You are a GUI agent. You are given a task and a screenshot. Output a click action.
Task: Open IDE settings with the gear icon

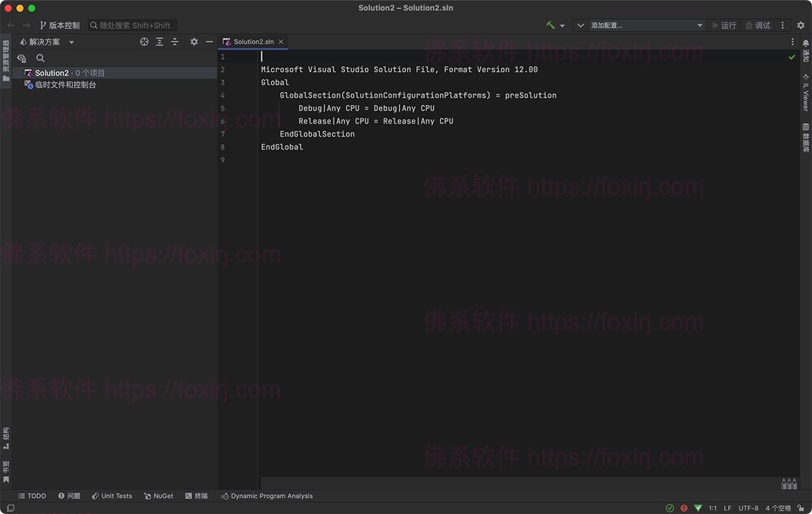tap(801, 25)
